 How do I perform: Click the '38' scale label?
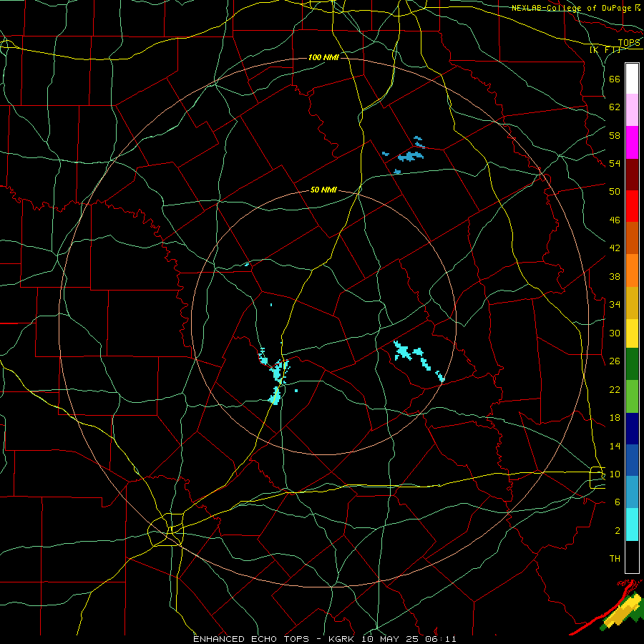(x=615, y=276)
